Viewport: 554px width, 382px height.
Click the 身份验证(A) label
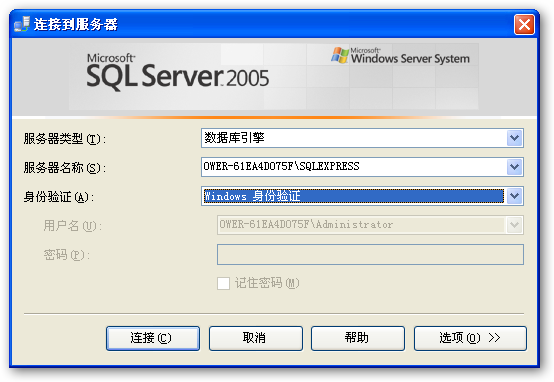pos(59,196)
